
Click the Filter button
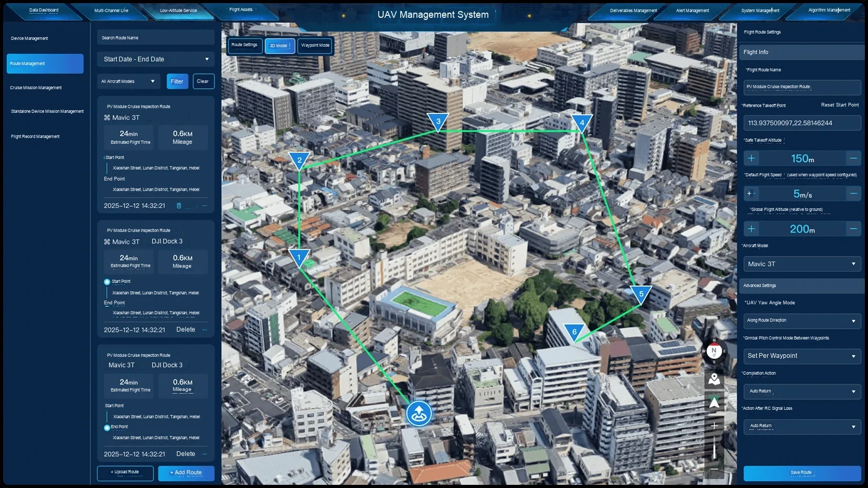(x=177, y=81)
